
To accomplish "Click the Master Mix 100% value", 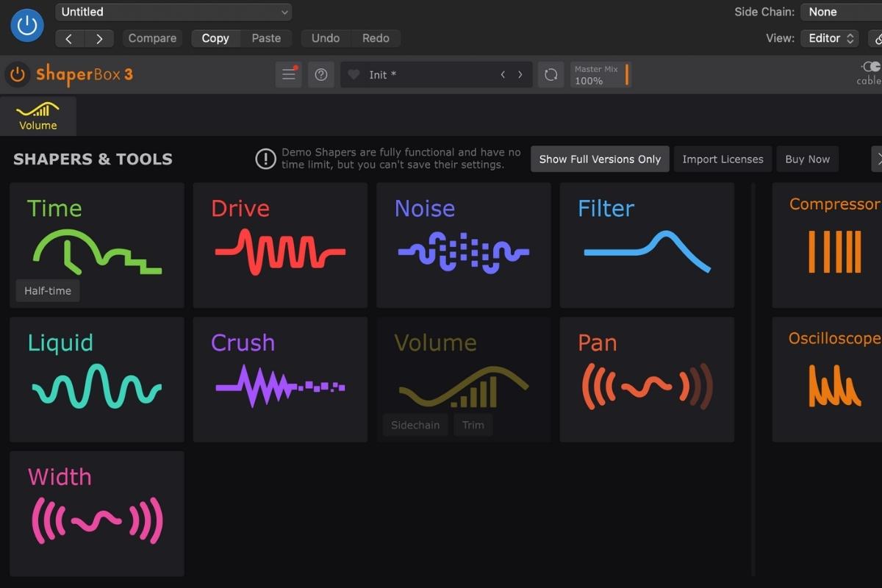I will [x=589, y=81].
